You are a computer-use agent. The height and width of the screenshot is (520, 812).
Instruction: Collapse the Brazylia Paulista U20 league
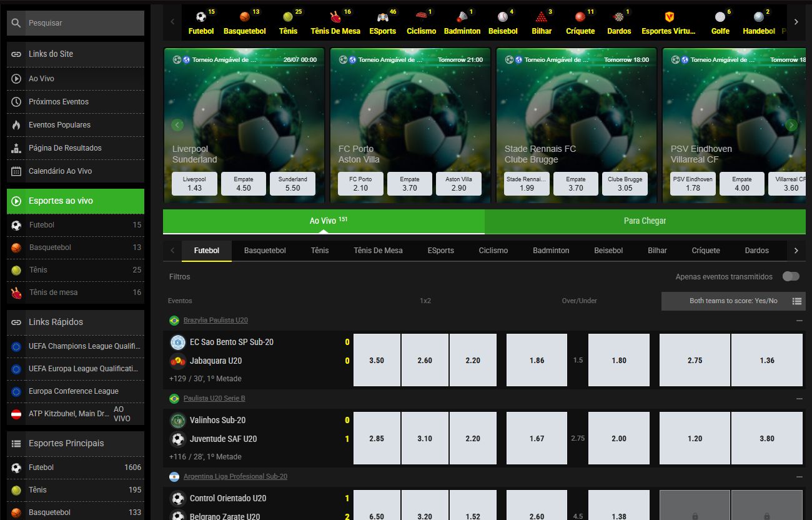pos(800,320)
